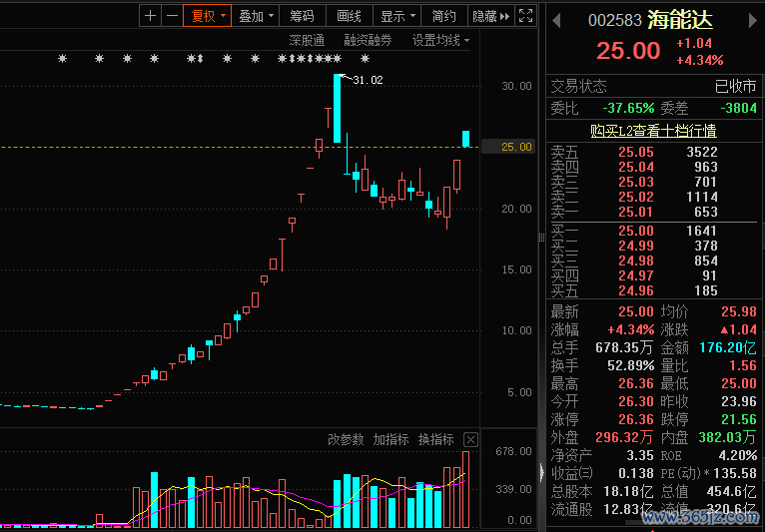Click the minus zoom-out chart icon
765x532 pixels.
[x=172, y=16]
